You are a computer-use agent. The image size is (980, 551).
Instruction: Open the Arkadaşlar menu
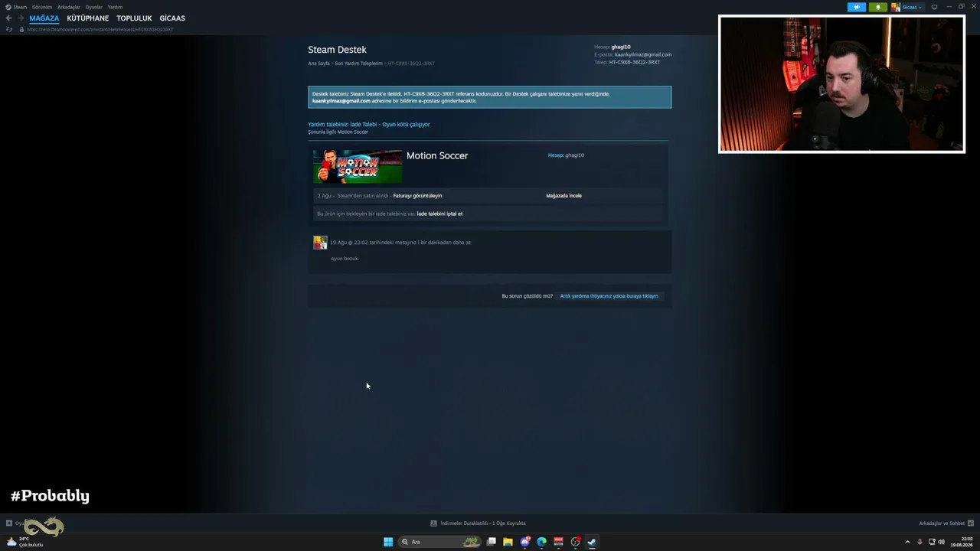coord(69,7)
